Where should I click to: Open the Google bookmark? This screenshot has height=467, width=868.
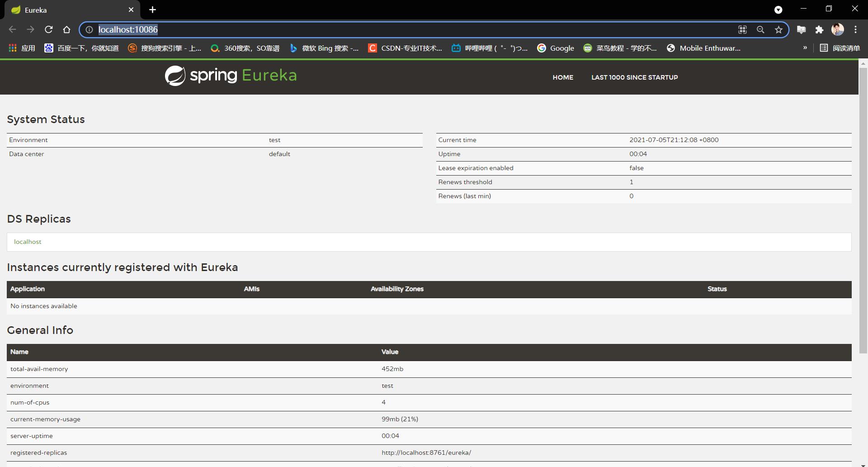(x=555, y=48)
